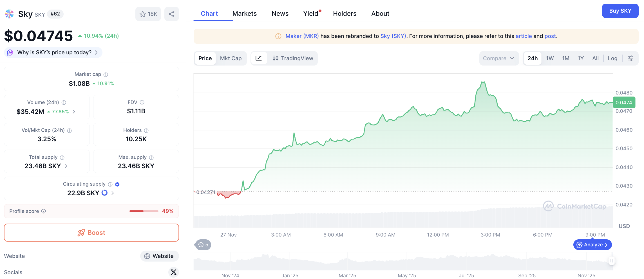Switch chart to Mkt Cap view

[231, 58]
